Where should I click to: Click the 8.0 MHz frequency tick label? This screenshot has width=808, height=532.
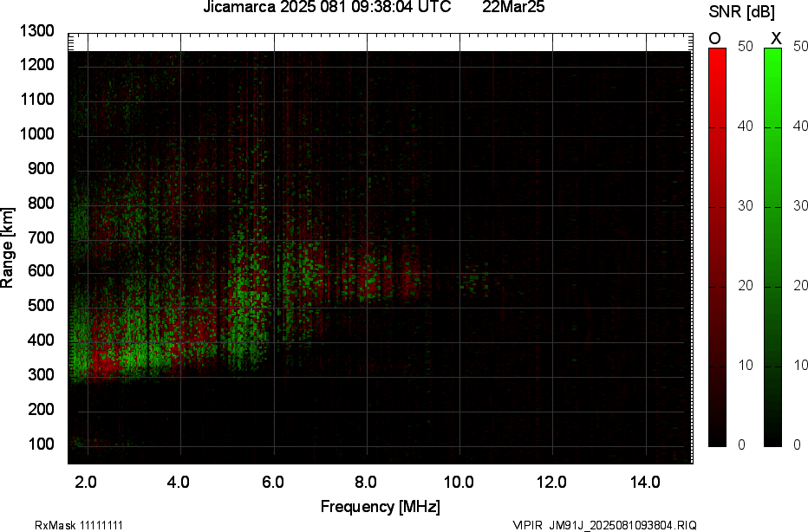(x=366, y=482)
